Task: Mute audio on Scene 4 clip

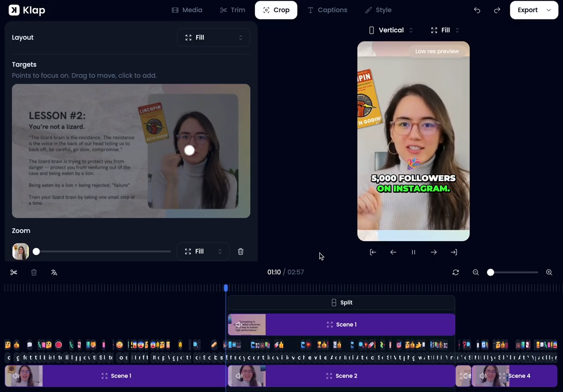Action: point(482,376)
